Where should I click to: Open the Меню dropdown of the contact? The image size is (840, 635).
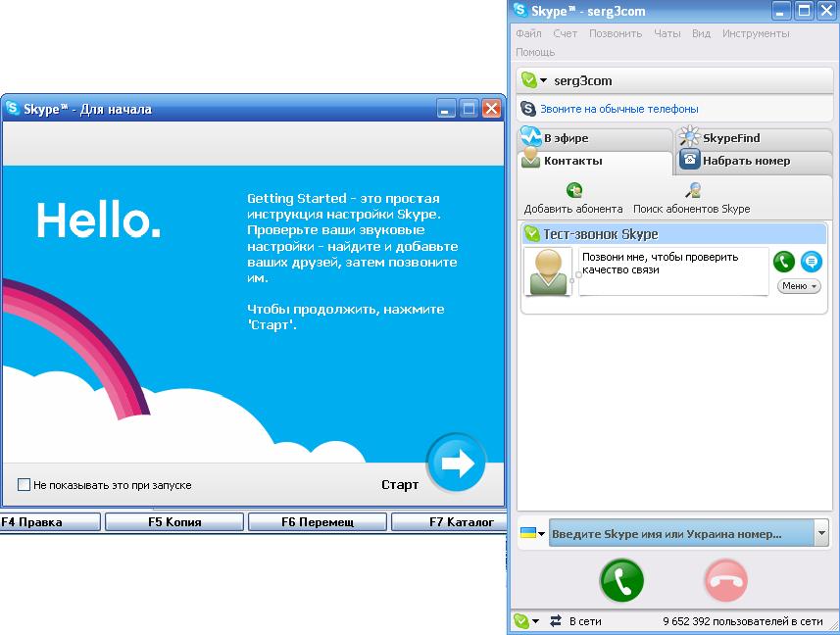coord(799,286)
